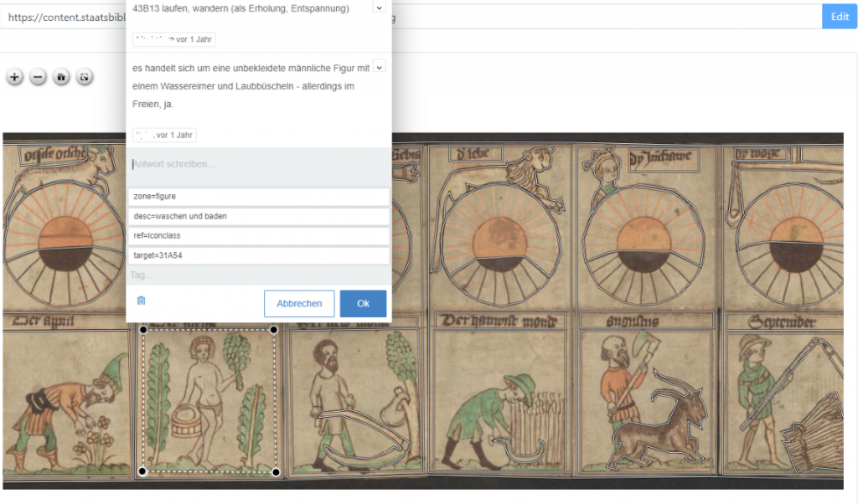Select the September thresher panel

(785, 402)
